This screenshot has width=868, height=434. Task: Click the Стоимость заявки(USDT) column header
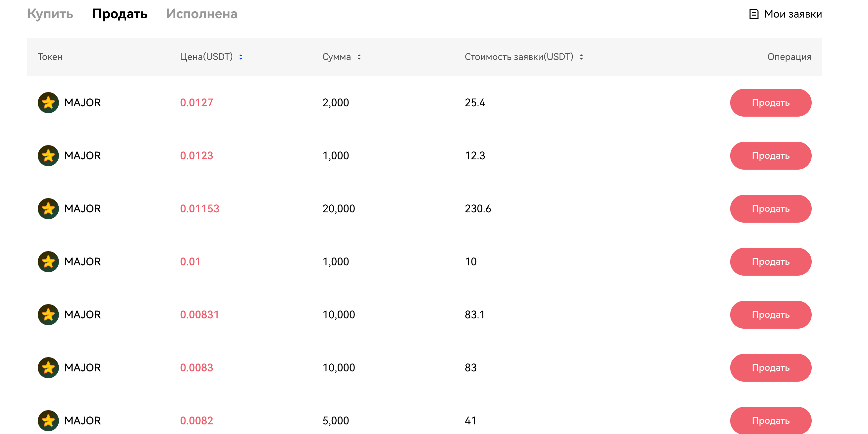[x=519, y=57]
